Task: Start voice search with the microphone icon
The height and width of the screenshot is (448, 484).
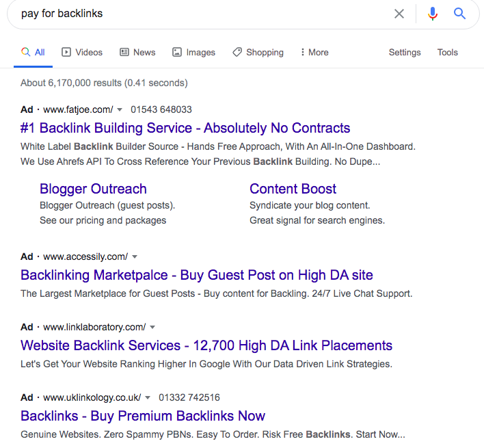Action: click(433, 14)
